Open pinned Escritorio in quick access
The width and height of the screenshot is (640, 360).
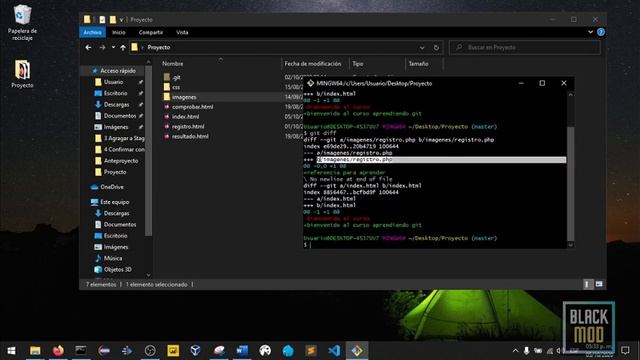click(x=115, y=93)
